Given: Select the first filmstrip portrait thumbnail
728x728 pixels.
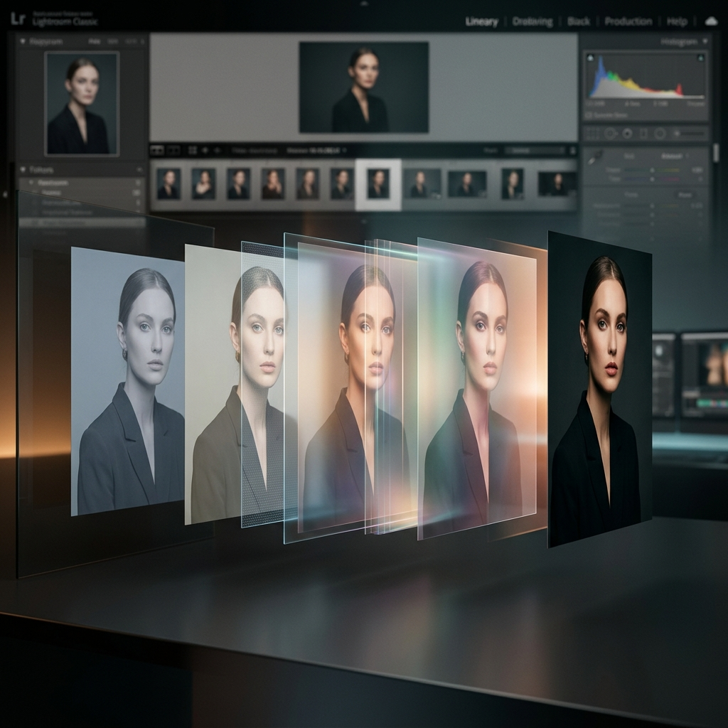Looking at the screenshot, I should 168,184.
